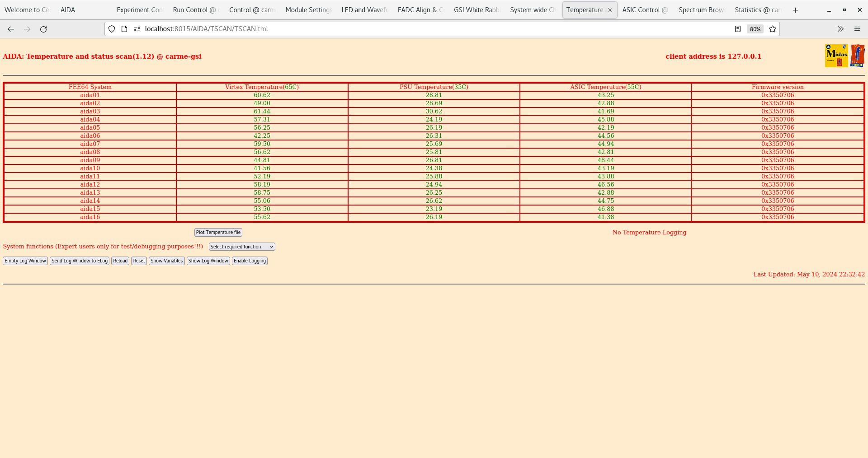The height and width of the screenshot is (458, 868).
Task: Bookmark this page via the star icon
Action: coord(773,29)
